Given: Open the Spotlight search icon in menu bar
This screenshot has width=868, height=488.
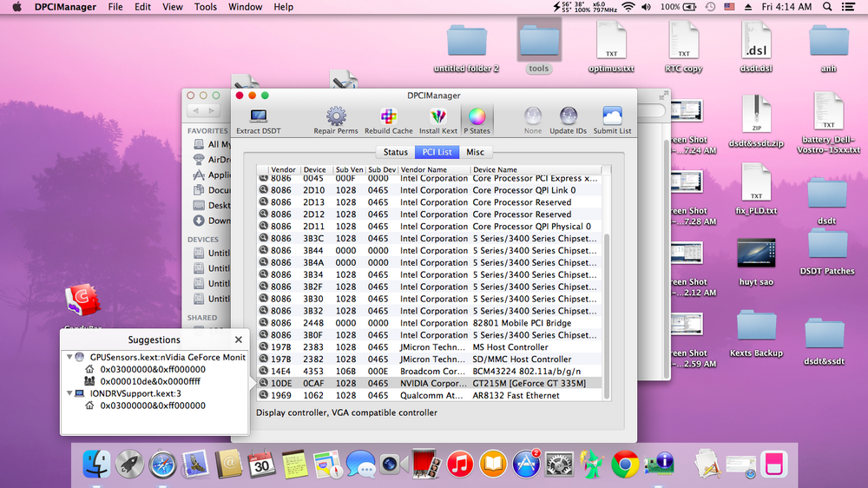Looking at the screenshot, I should click(827, 7).
